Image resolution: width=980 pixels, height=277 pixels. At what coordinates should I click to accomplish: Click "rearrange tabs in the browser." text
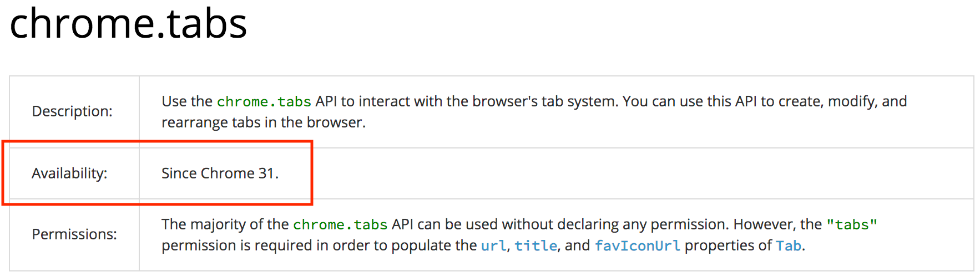[x=264, y=122]
